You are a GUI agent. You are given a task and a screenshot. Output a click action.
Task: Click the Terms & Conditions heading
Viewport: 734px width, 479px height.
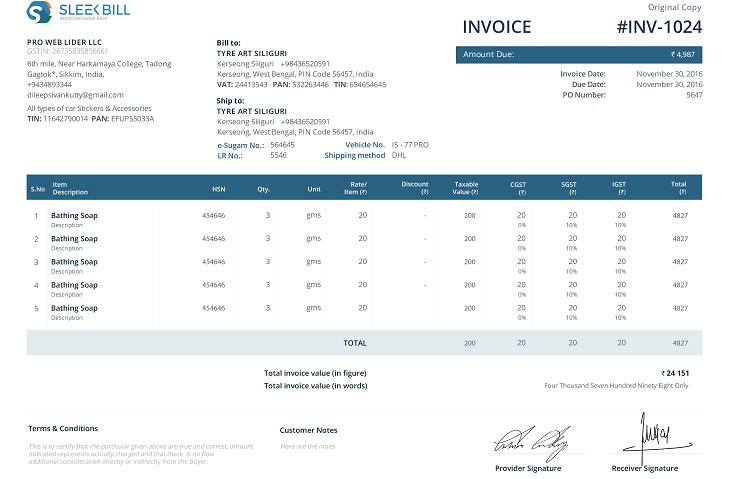pyautogui.click(x=63, y=428)
